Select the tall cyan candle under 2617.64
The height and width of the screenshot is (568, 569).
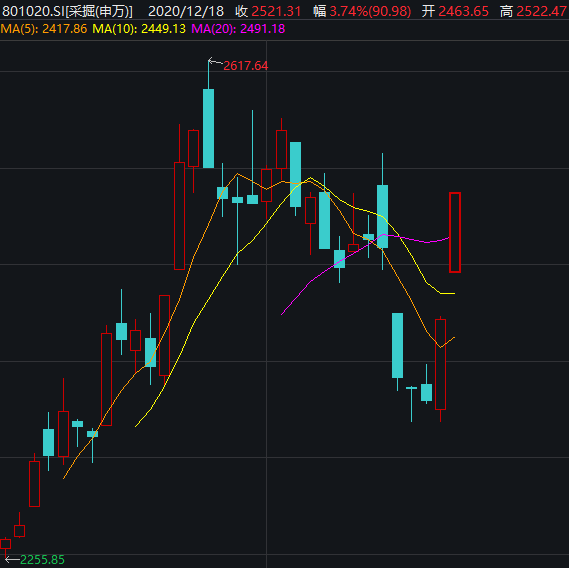click(208, 128)
